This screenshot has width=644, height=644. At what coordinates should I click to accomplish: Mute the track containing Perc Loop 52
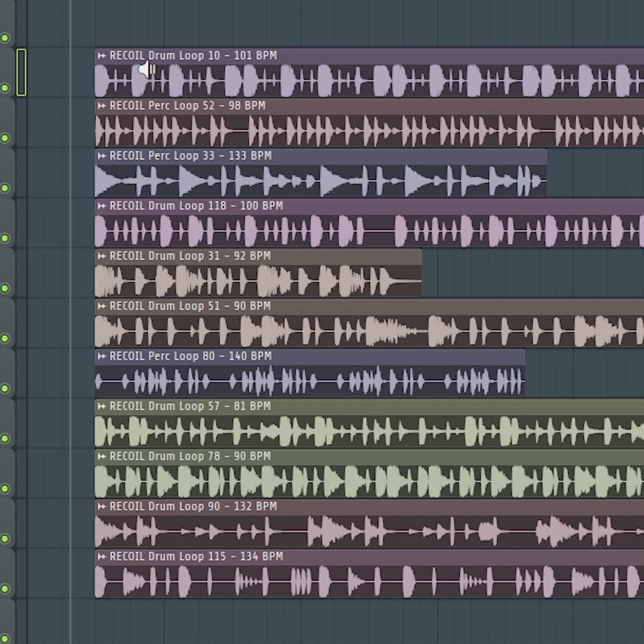tap(5, 138)
